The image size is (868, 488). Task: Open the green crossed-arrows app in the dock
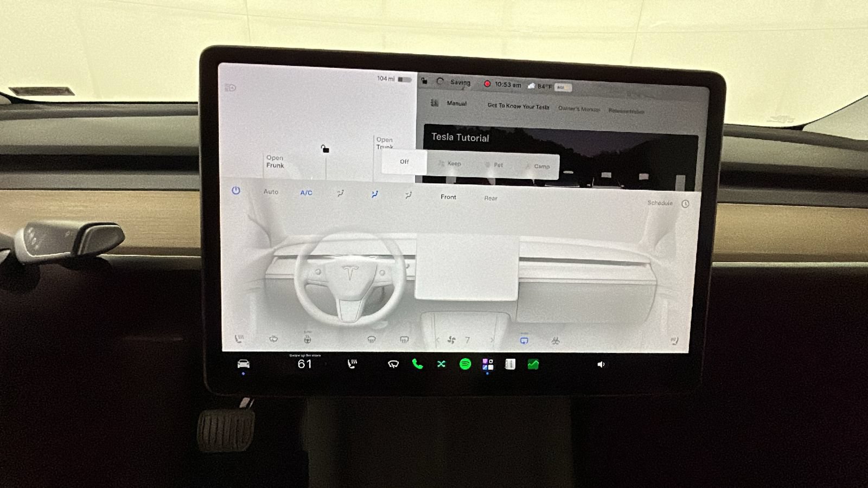(x=441, y=364)
